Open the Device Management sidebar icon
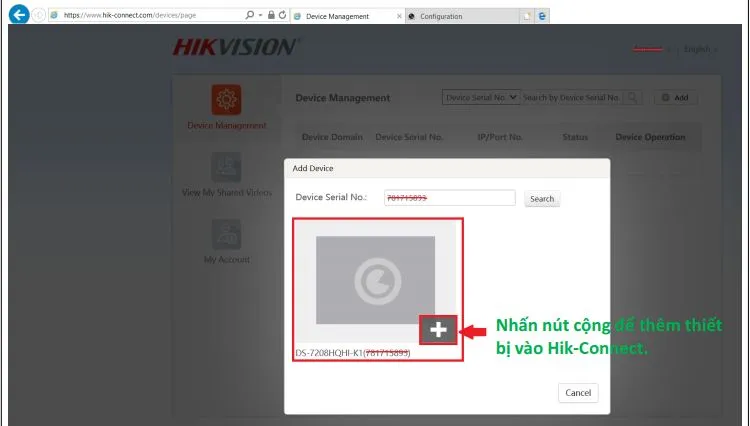 point(226,100)
